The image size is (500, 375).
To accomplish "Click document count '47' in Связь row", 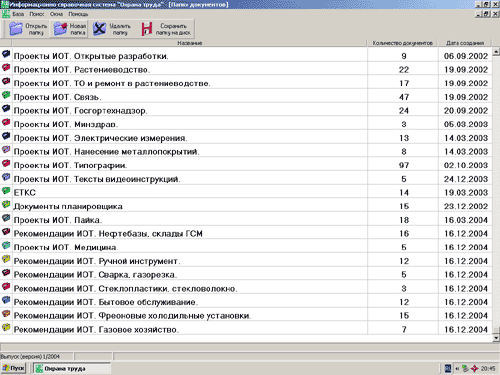I will coord(404,97).
